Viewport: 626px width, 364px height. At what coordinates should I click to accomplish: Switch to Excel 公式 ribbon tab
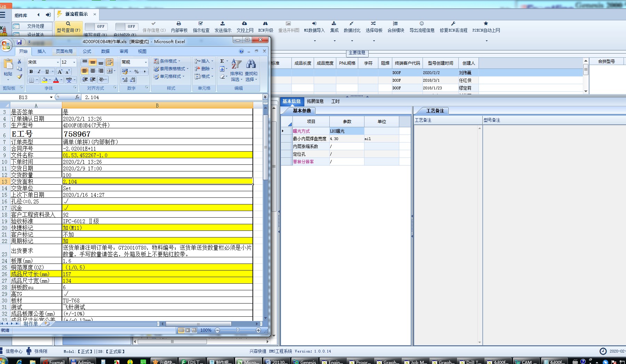[x=87, y=51]
